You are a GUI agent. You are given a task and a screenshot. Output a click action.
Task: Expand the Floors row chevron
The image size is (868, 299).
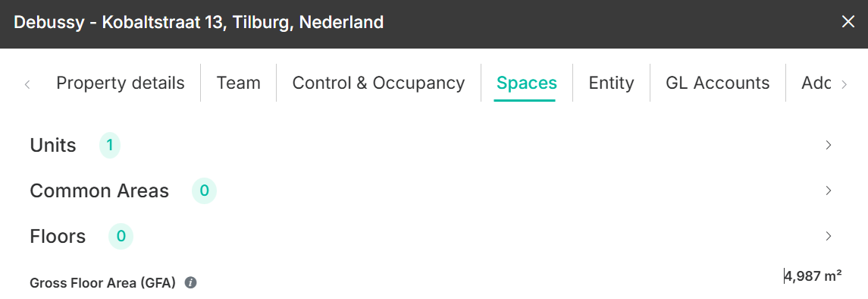pos(828,237)
